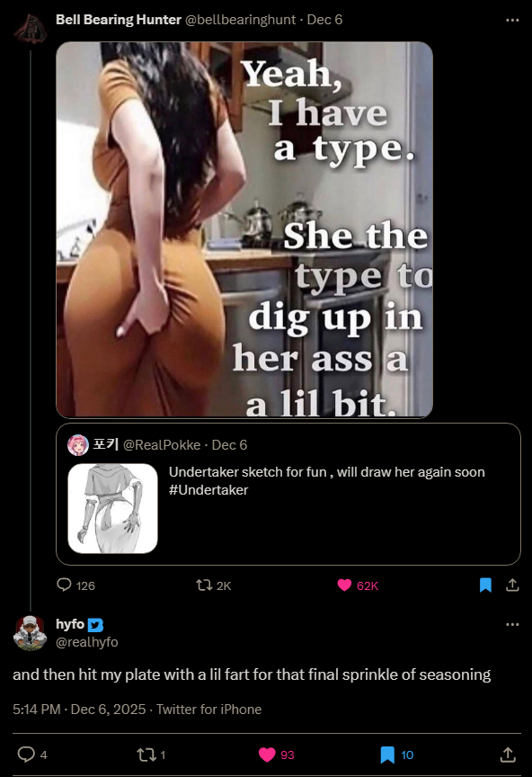Viewport: 532px width, 777px height.
Task: Open Bell Bearing Hunter's profile avatar
Action: [30, 28]
